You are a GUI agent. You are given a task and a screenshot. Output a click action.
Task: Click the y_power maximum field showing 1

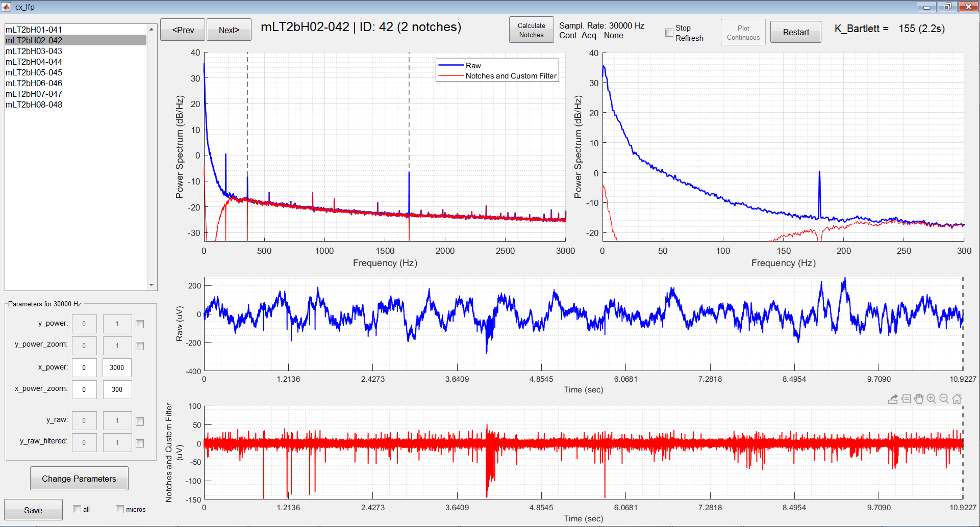point(117,324)
